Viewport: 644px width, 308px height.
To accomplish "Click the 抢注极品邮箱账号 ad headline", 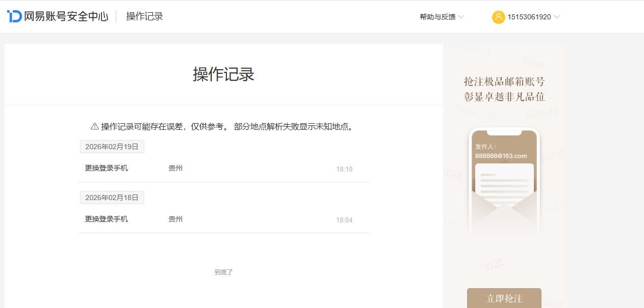I will click(x=504, y=82).
